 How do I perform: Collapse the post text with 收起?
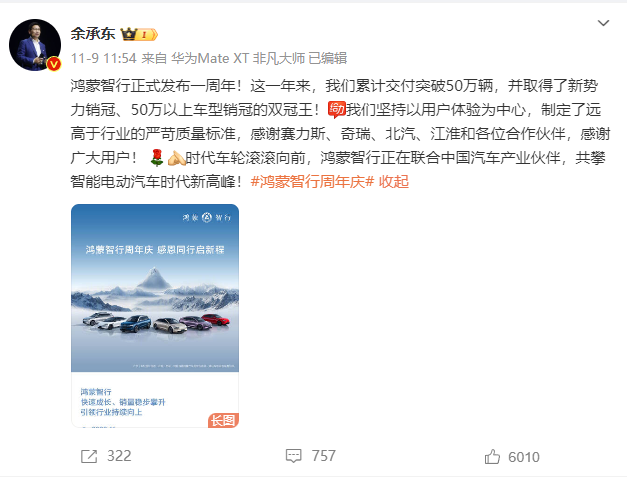point(394,182)
